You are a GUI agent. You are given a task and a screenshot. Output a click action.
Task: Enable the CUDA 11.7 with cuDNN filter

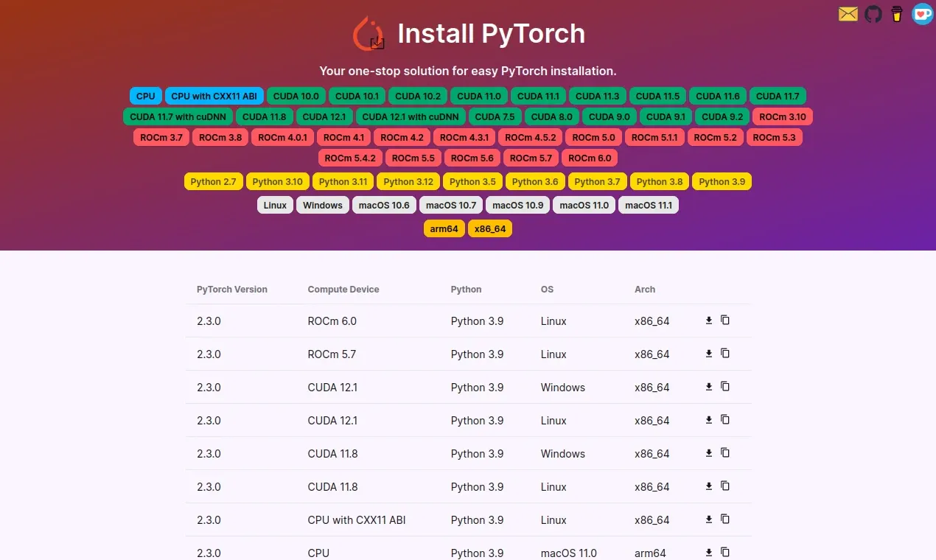pyautogui.click(x=178, y=116)
